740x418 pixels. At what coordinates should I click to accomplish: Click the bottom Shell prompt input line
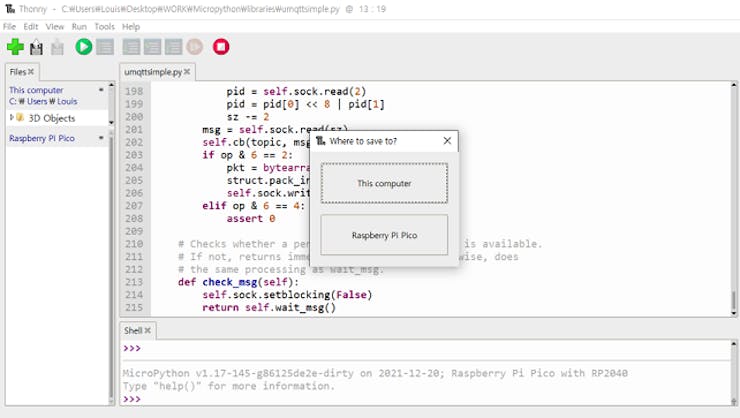pyautogui.click(x=425, y=399)
